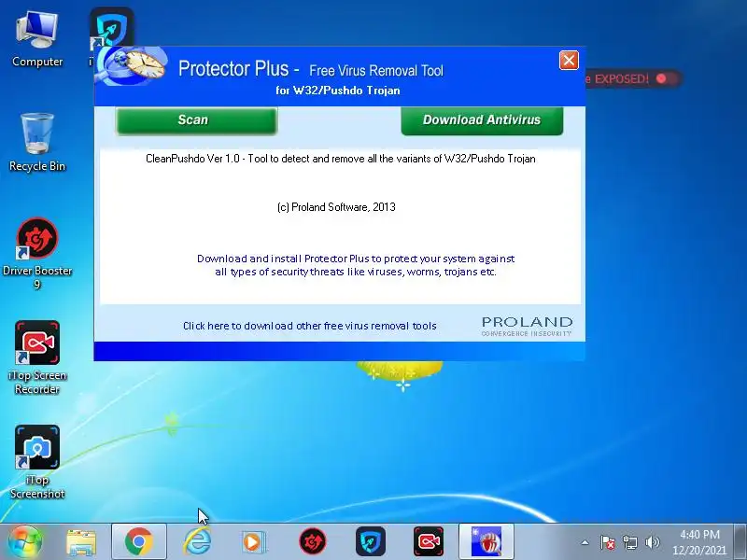Click the Protector Plus taskbar item
The height and width of the screenshot is (560, 747).
tap(486, 542)
